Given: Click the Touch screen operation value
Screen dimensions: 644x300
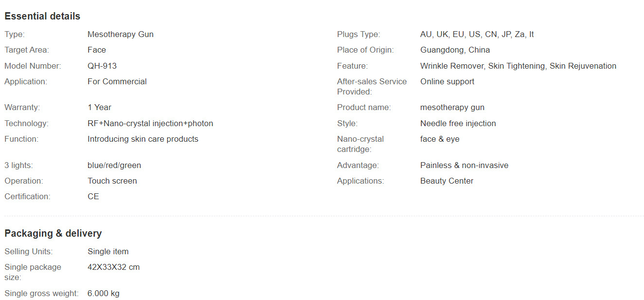Looking at the screenshot, I should 112,181.
